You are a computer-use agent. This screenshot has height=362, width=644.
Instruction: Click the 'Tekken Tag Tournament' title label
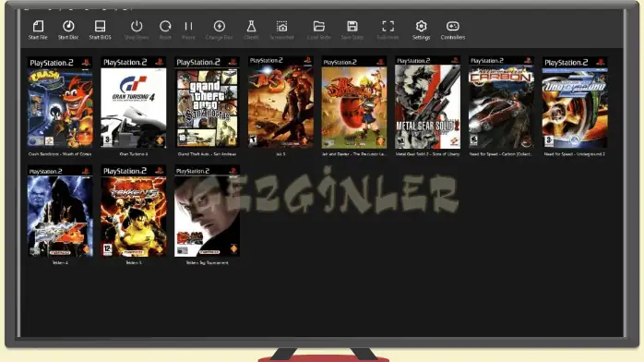pos(207,262)
